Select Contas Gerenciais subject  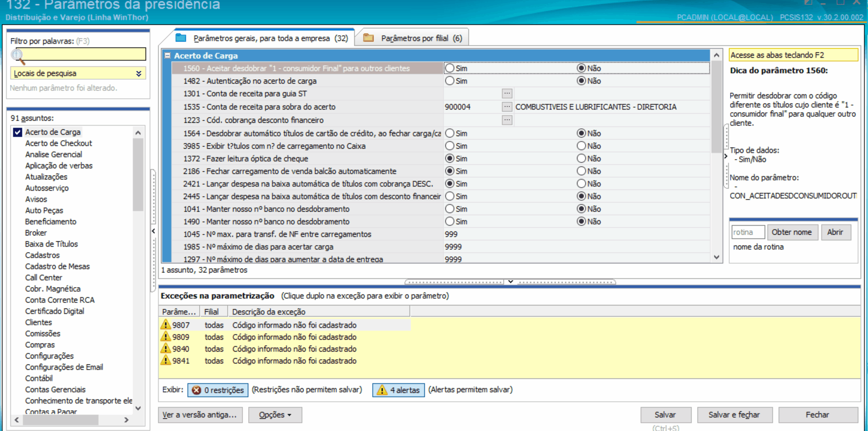pyautogui.click(x=55, y=389)
